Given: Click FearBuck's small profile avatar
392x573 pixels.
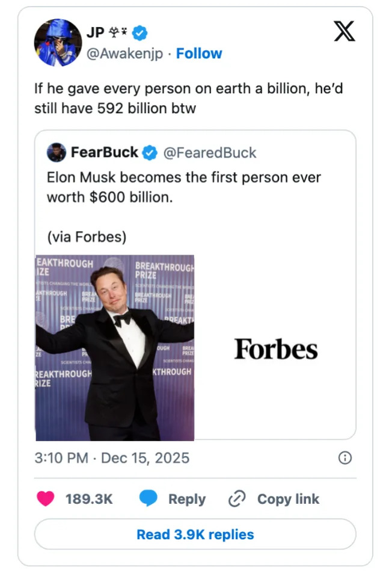Looking at the screenshot, I should 56,153.
